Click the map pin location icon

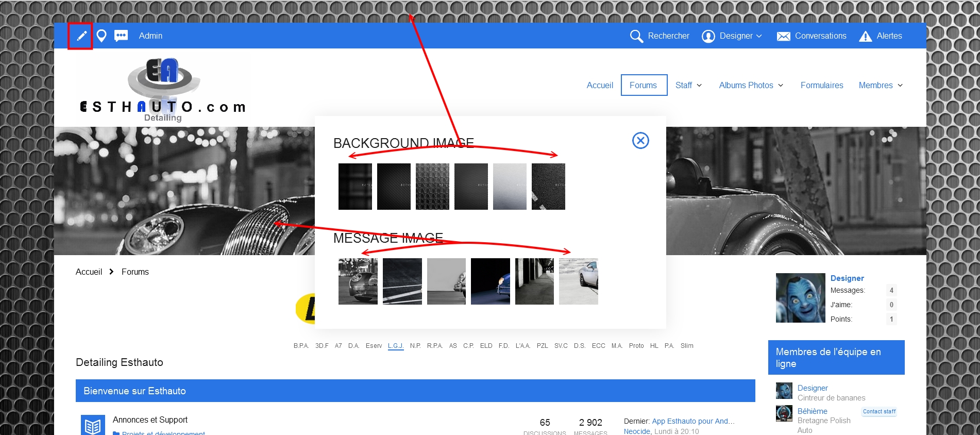102,36
